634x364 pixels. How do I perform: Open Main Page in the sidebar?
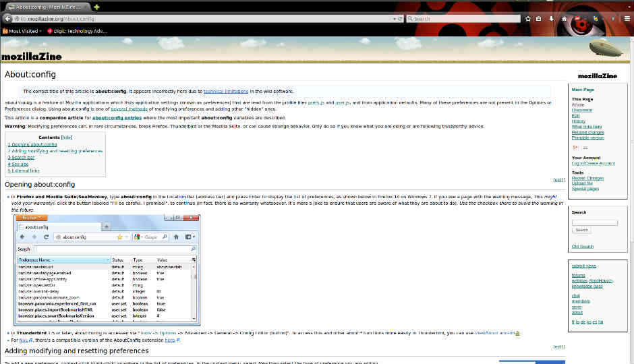[x=583, y=90]
